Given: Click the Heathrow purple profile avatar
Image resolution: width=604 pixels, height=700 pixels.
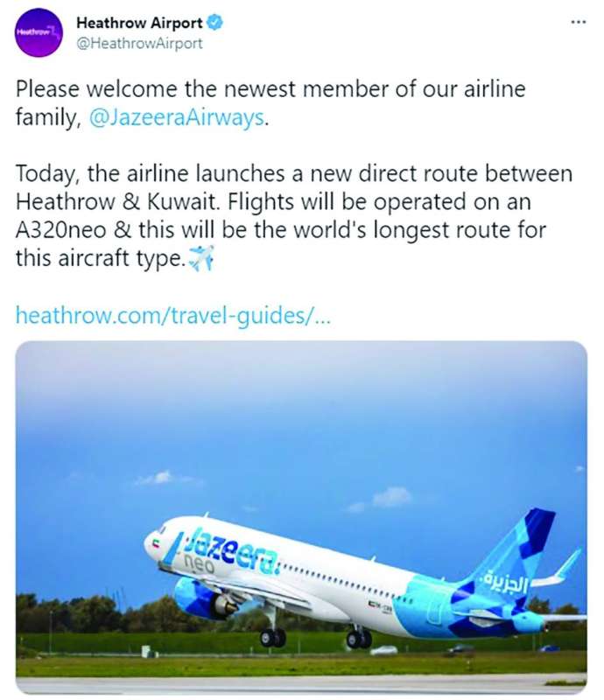Looking at the screenshot, I should pos(38,31).
